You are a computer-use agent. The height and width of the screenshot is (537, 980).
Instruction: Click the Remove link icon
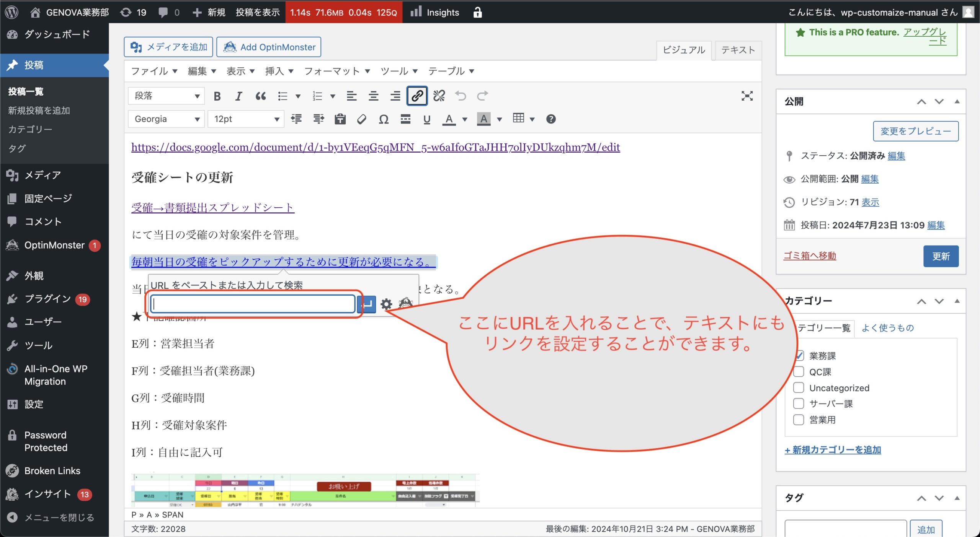(439, 96)
